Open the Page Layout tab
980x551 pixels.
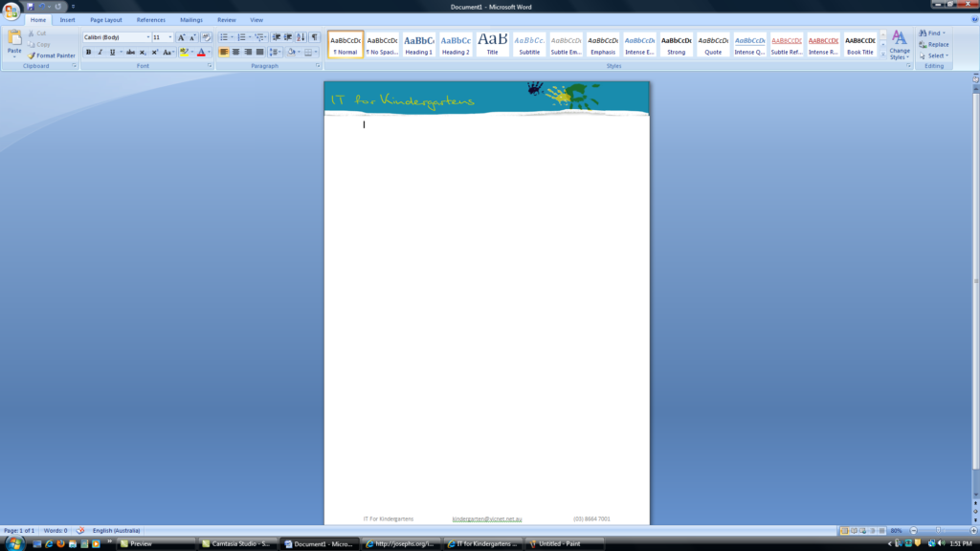(x=105, y=20)
